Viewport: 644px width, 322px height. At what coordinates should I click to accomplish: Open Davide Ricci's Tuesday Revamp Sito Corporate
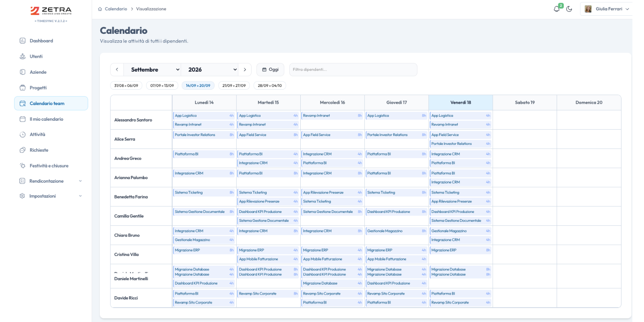click(x=268, y=293)
